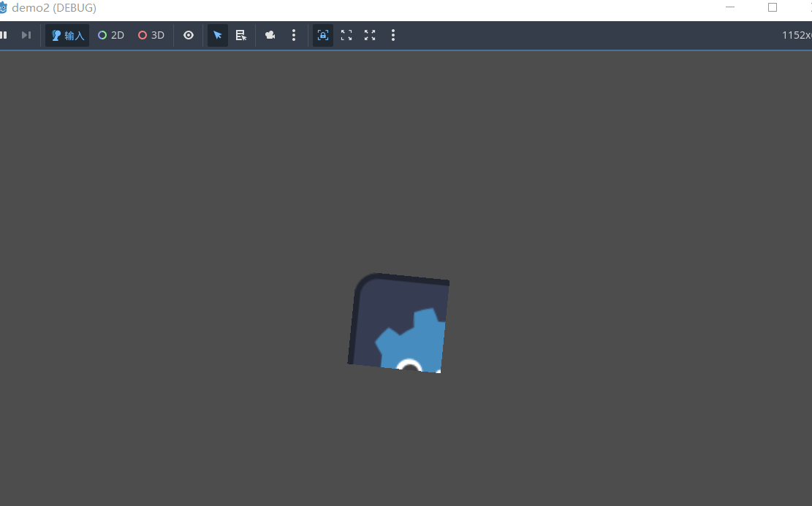This screenshot has height=506, width=812.
Task: Select the arrow pointer select tool
Action: pyautogui.click(x=218, y=35)
